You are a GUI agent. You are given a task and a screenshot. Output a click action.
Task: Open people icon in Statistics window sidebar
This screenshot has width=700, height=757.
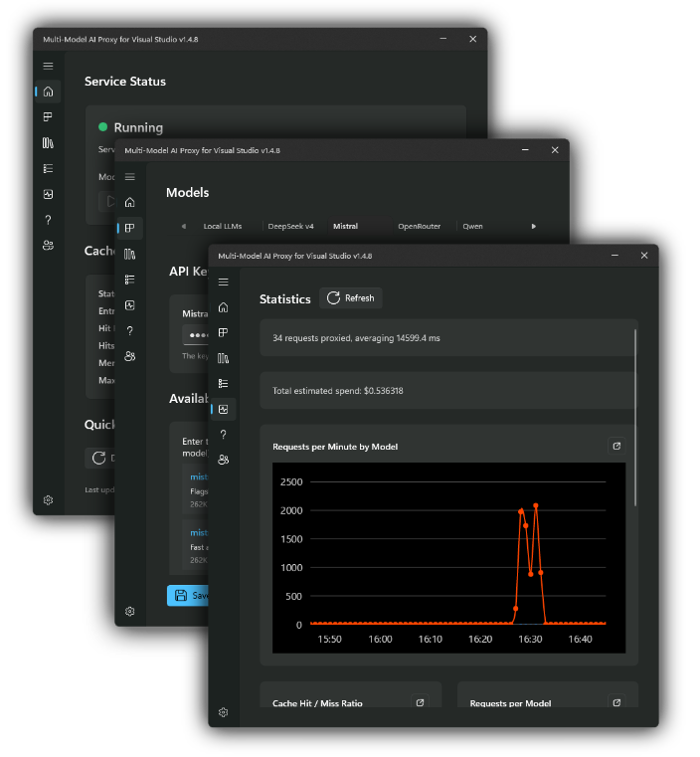pos(223,460)
